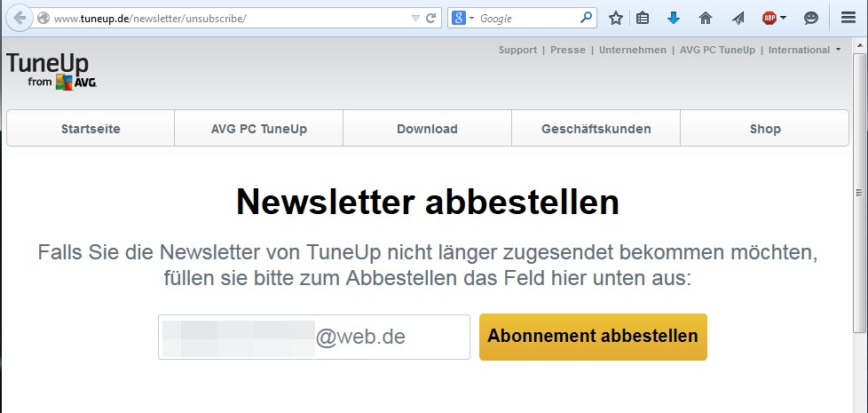This screenshot has width=868, height=413.
Task: Go to the browser home icon
Action: [706, 19]
